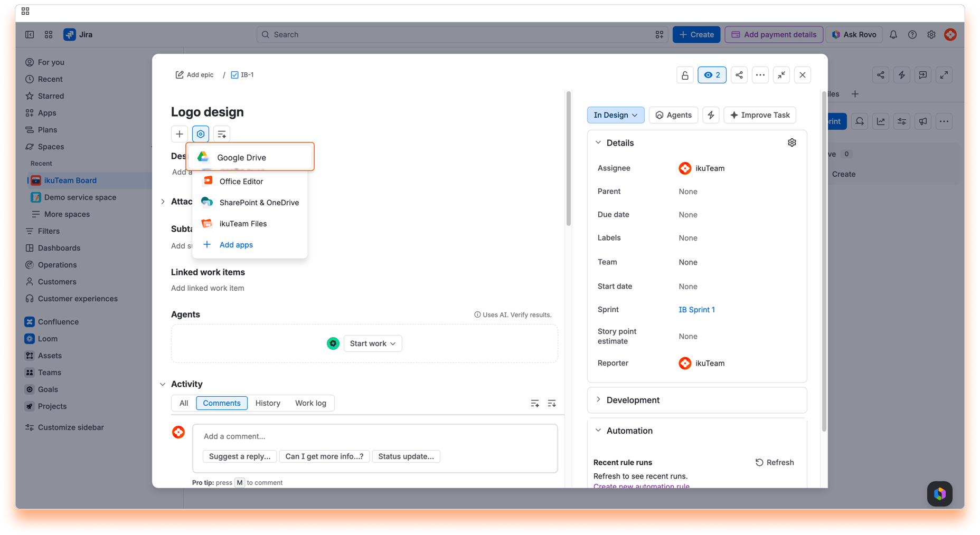Screen dimensions: 980x535
Task: Open Ask Rovo assistant
Action: click(x=854, y=34)
